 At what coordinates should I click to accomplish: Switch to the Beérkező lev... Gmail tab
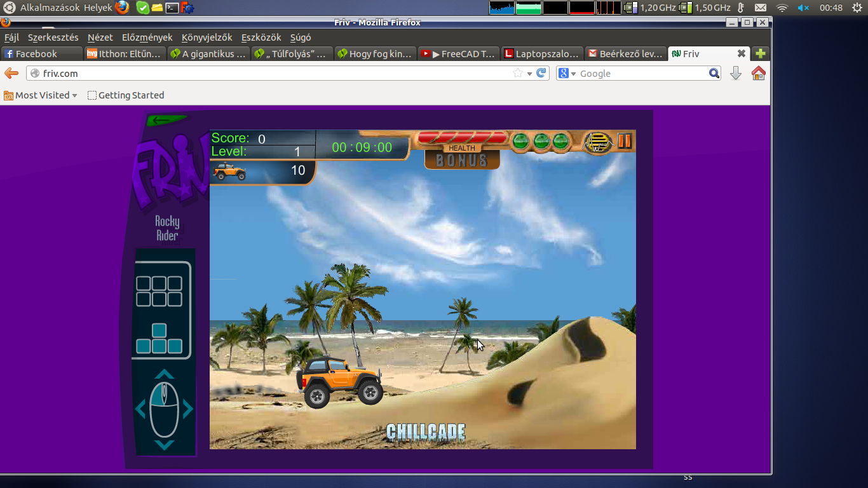point(625,54)
